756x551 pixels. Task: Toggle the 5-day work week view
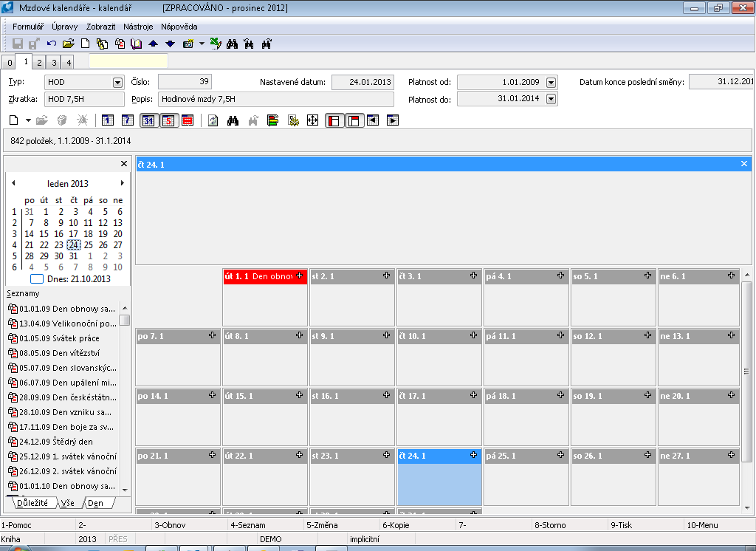[168, 120]
